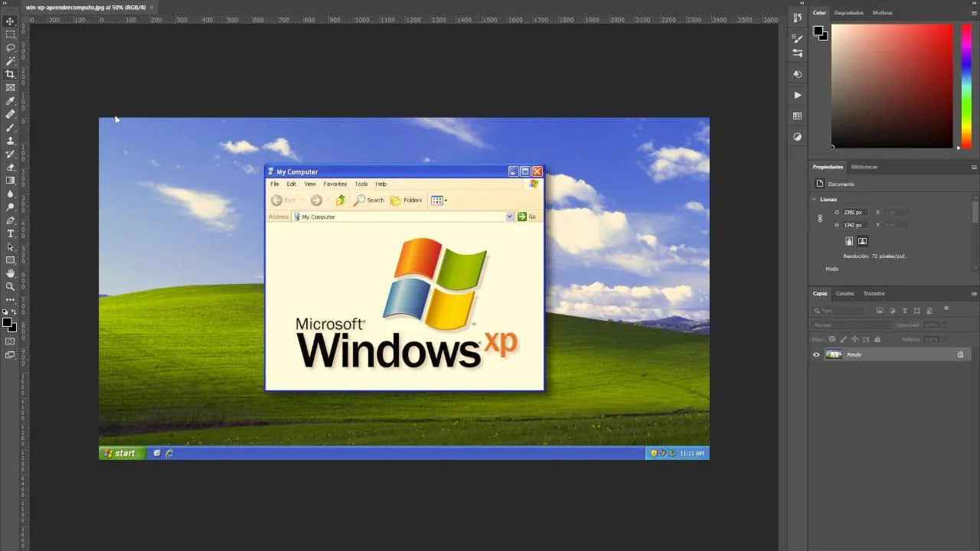Select the Path Selection arrow tool

click(x=10, y=246)
